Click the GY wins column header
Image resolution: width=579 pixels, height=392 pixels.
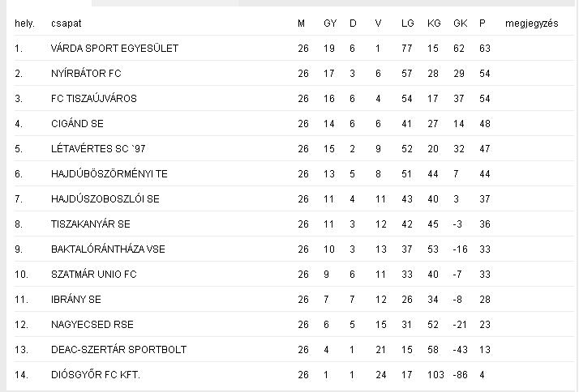click(330, 23)
